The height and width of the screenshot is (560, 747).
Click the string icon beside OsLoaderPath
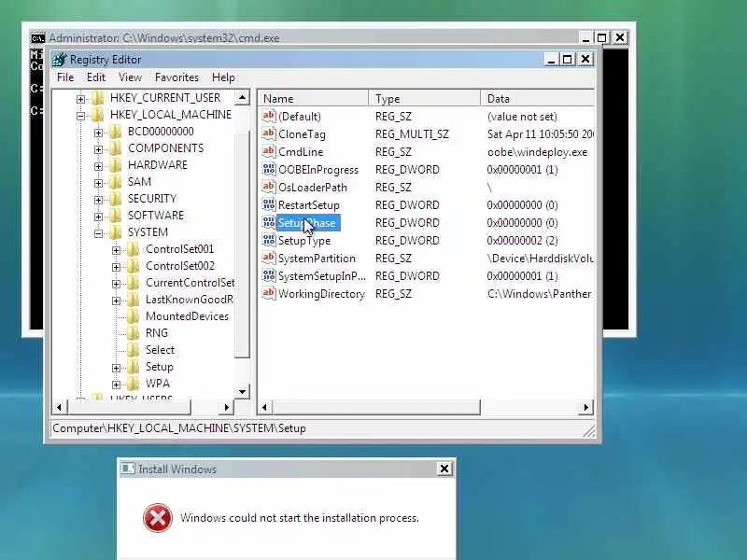[269, 187]
